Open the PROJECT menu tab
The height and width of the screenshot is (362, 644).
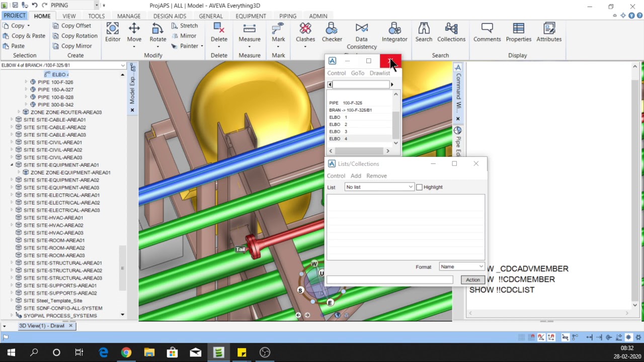click(15, 16)
